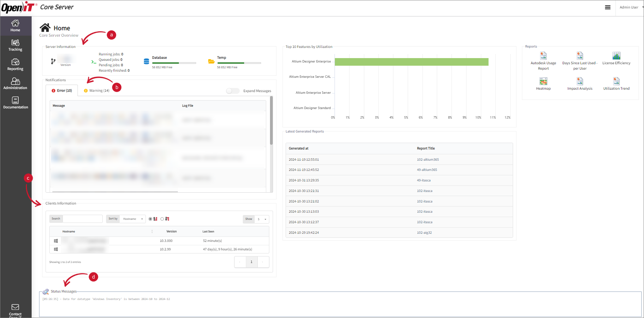Open the Heatmap report
The height and width of the screenshot is (318, 644).
coord(543,84)
